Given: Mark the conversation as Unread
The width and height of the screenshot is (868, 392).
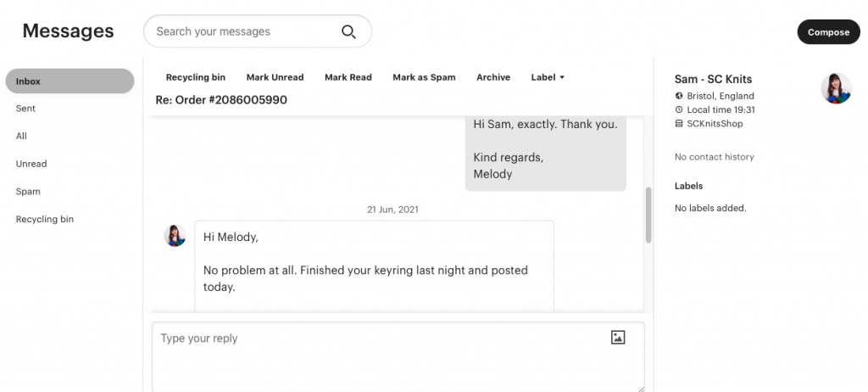Looking at the screenshot, I should [275, 77].
